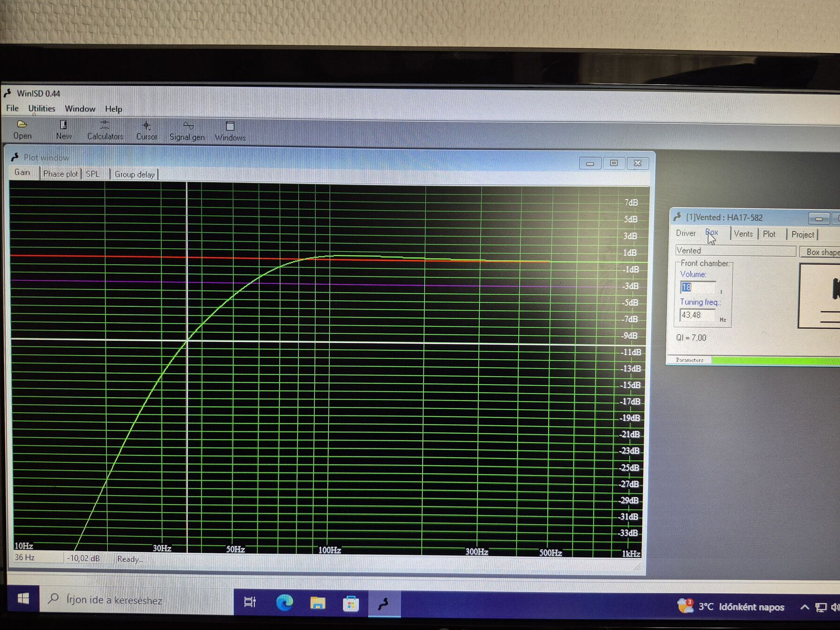Click the Open toolbar icon
Viewport: 840px width, 630px height.
coord(22,130)
